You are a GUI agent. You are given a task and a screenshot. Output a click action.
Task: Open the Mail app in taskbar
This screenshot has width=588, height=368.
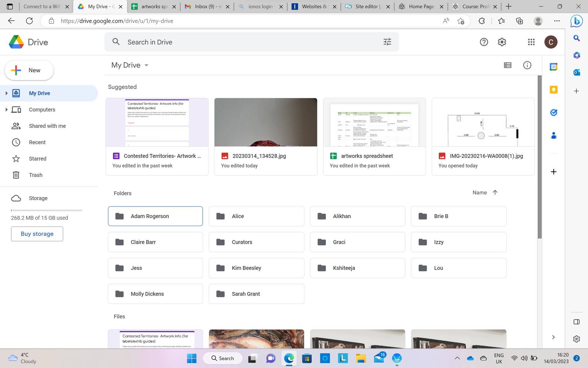point(379,358)
